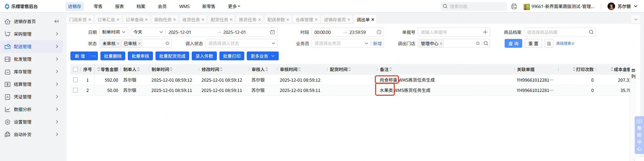Image resolution: width=644 pixels, height=161 pixels.
Task: Switch to the 报表 top menu
Action: (119, 6)
